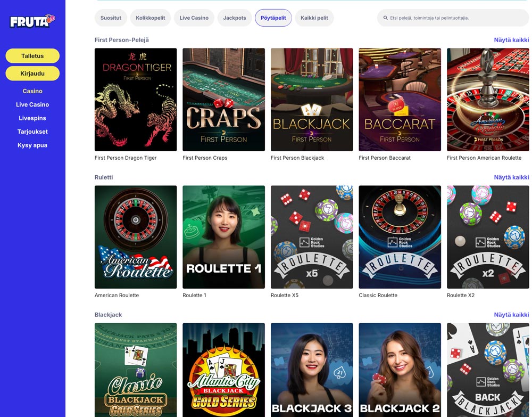Open the Back Blackjack game thumbnail

(488, 370)
